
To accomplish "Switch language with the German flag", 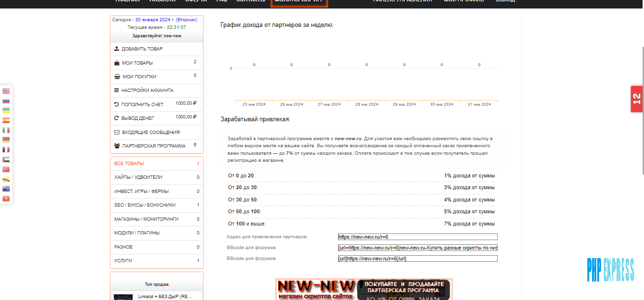I will click(x=6, y=140).
